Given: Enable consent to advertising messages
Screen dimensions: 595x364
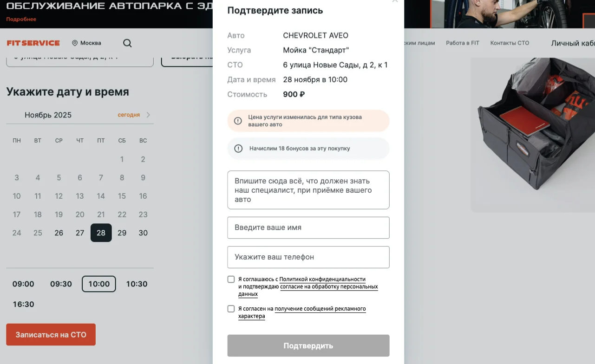Looking at the screenshot, I should pyautogui.click(x=231, y=308).
